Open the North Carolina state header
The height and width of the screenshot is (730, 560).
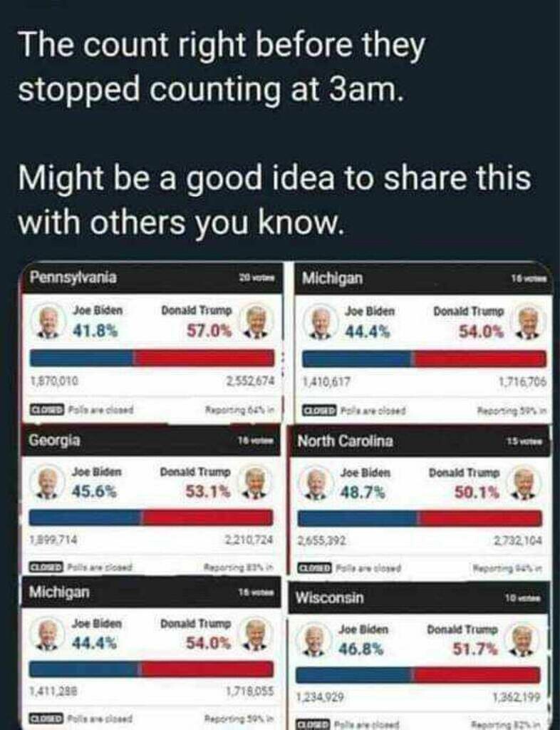tap(345, 441)
